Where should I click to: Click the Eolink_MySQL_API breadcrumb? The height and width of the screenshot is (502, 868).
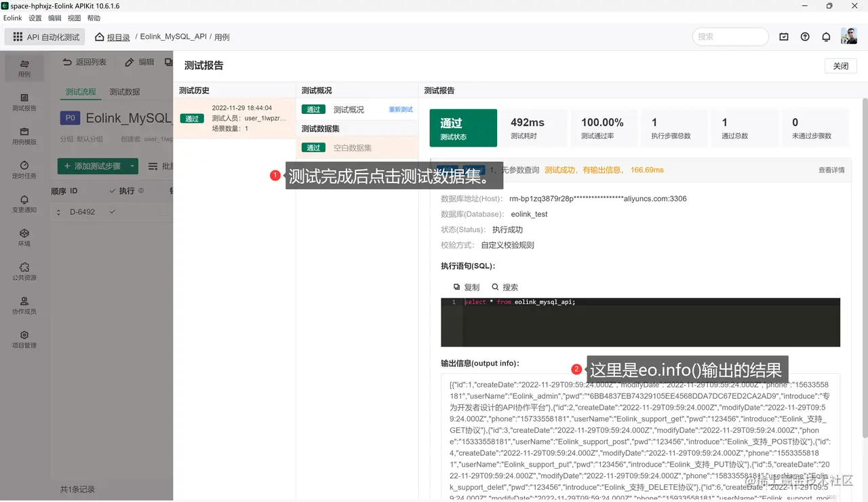tap(173, 37)
